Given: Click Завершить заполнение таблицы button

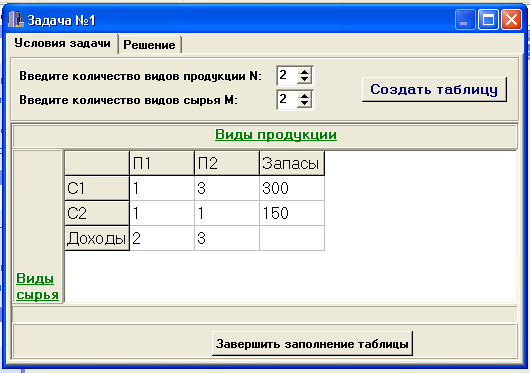Looking at the screenshot, I should (x=312, y=344).
